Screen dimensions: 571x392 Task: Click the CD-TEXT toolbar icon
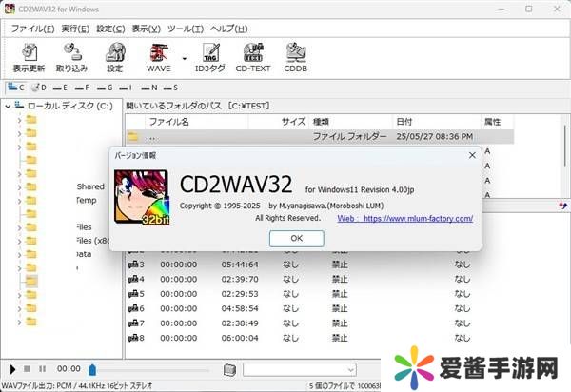coord(252,53)
